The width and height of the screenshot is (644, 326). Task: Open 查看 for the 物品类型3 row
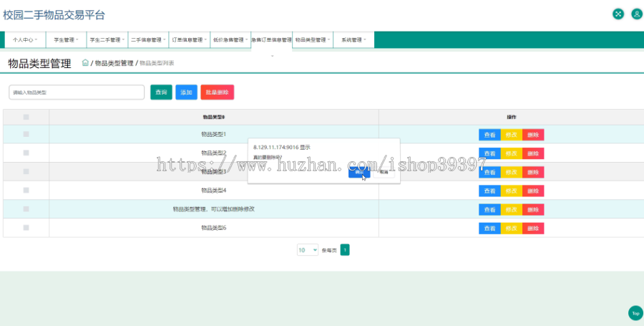(489, 172)
